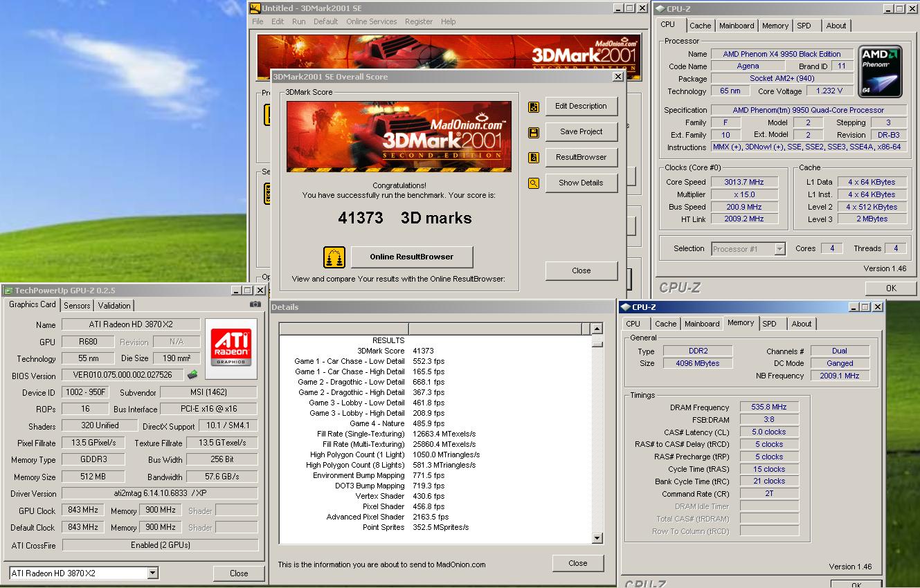Click the Details list scrollbar down arrow
Image resolution: width=920 pixels, height=588 pixels.
coord(597,538)
